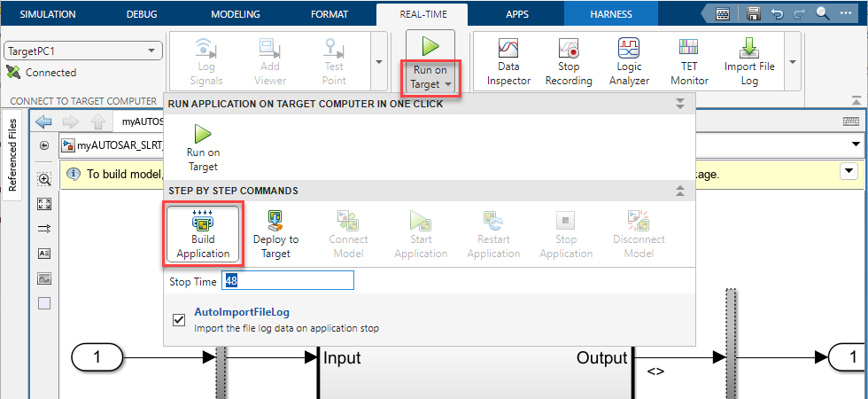Click the Stop Time input field

(287, 280)
